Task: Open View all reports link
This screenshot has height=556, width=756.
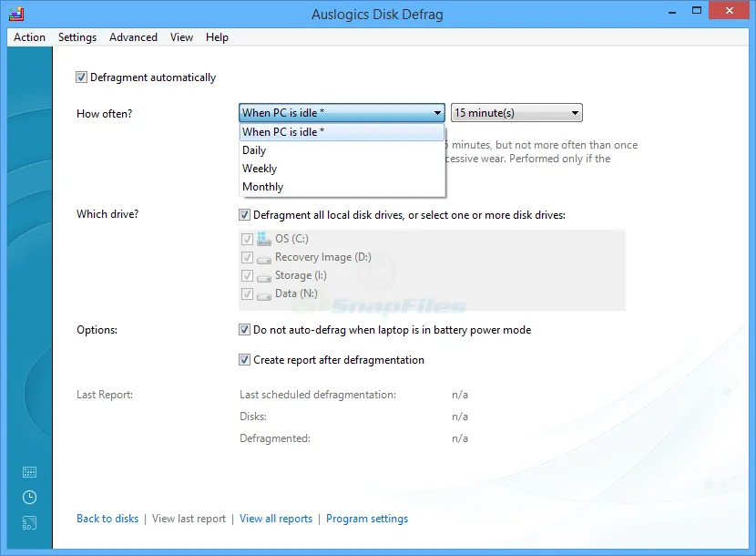Action: pos(276,519)
